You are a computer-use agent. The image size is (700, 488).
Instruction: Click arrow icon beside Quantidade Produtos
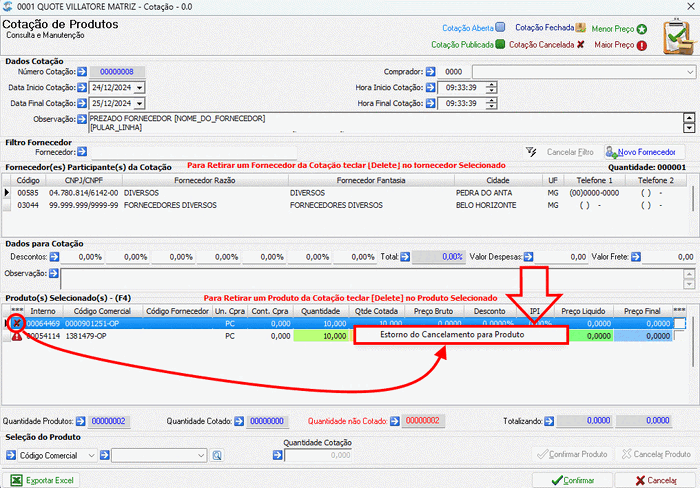80,421
